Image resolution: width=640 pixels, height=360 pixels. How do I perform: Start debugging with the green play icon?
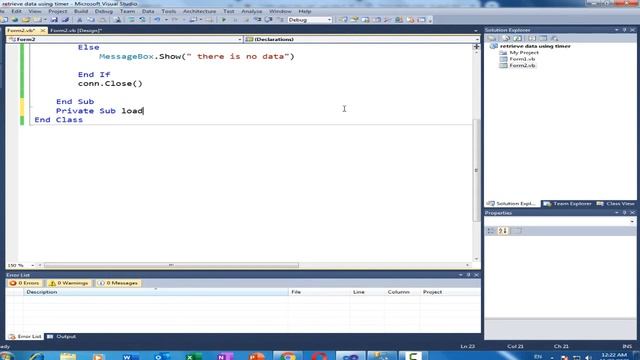click(224, 20)
